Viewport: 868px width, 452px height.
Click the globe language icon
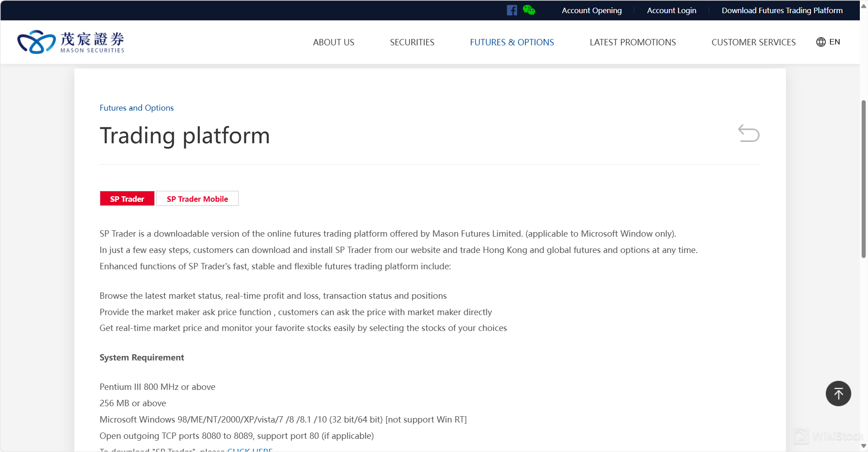[821, 42]
